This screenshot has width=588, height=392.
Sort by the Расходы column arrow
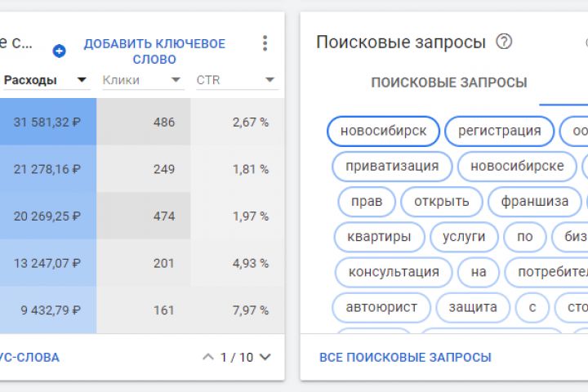click(x=81, y=80)
